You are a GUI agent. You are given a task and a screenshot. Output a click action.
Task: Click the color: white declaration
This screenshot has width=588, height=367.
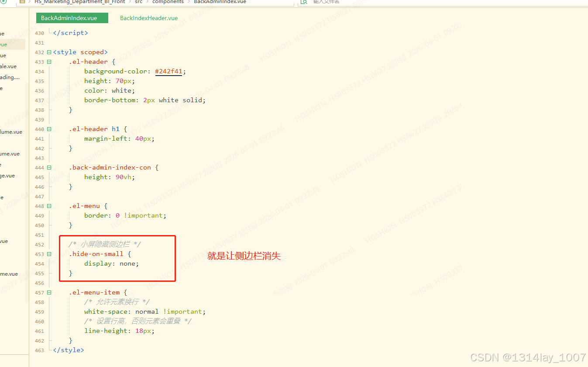110,90
